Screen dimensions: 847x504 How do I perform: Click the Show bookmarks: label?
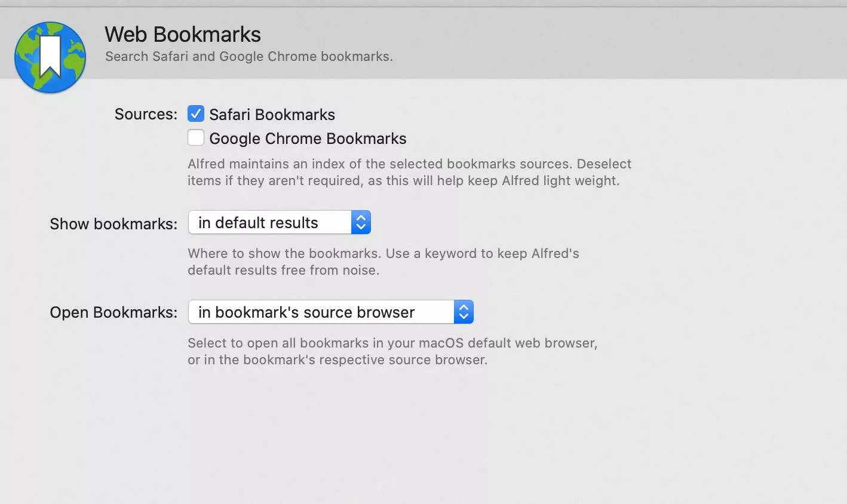(x=113, y=223)
